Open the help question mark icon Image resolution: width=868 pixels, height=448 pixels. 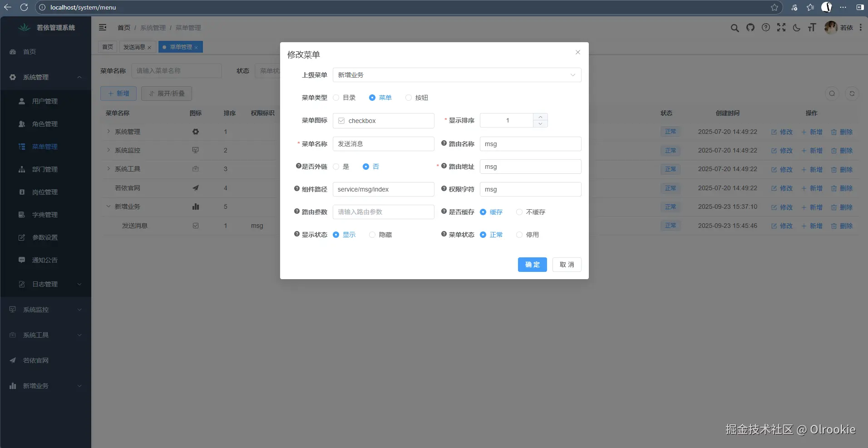click(x=766, y=28)
